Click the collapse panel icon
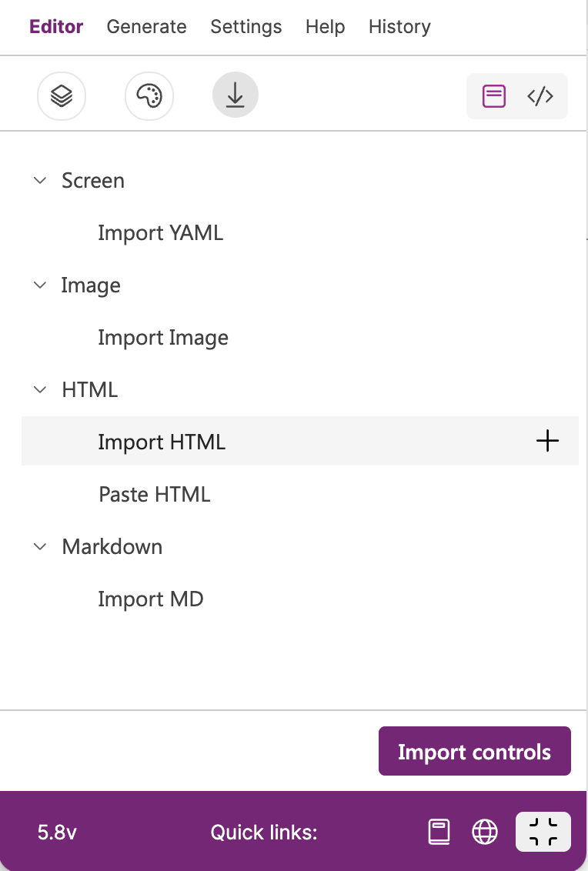The height and width of the screenshot is (871, 588). (x=543, y=832)
